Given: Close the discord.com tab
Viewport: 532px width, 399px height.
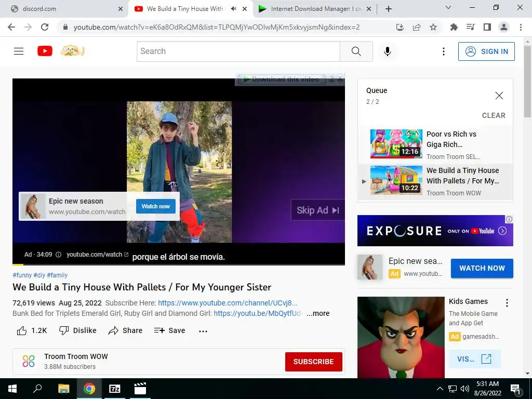Looking at the screenshot, I should click(121, 9).
